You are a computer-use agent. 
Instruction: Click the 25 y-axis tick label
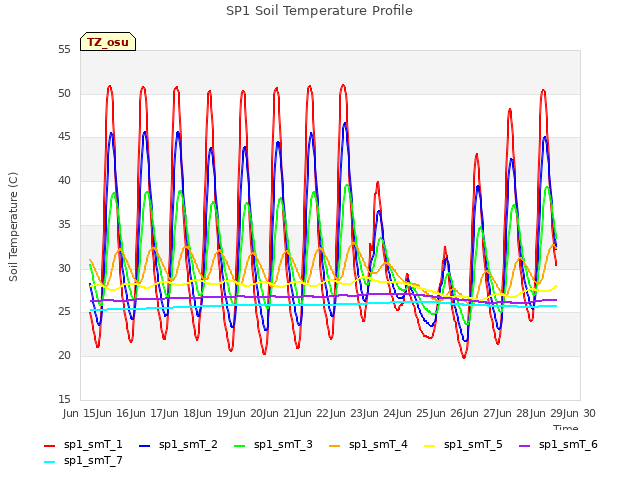point(64,311)
